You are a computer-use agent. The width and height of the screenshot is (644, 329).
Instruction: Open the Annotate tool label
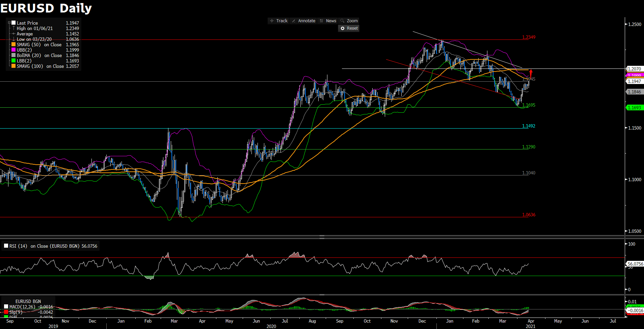(x=306, y=21)
